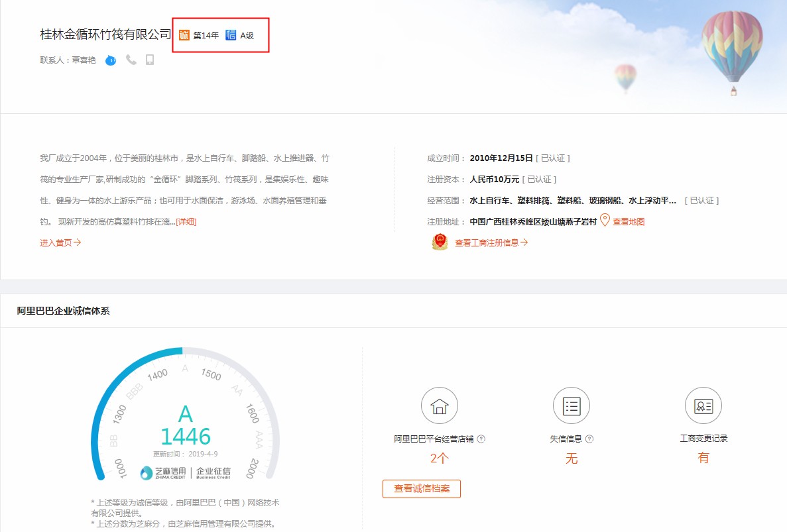Click the 阿里巴巴企业诚信体系 section heading
The height and width of the screenshot is (532, 787).
tap(63, 311)
